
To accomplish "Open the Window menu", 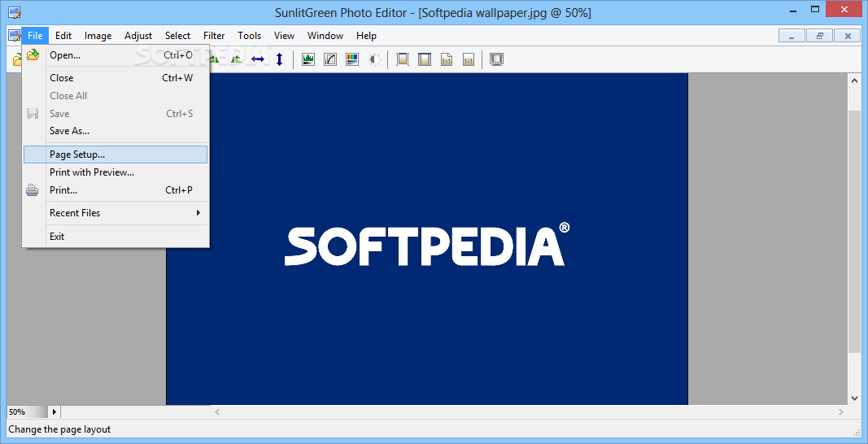I will tap(325, 36).
